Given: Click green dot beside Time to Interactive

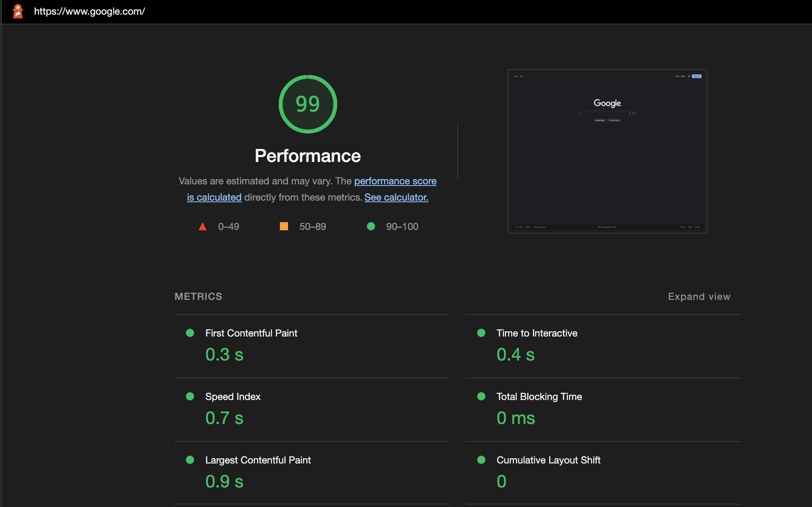Looking at the screenshot, I should point(481,333).
